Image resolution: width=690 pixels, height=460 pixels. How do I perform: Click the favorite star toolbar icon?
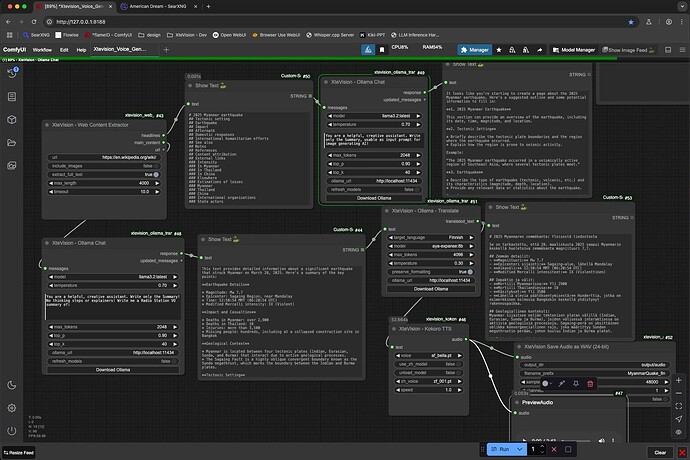[499, 50]
